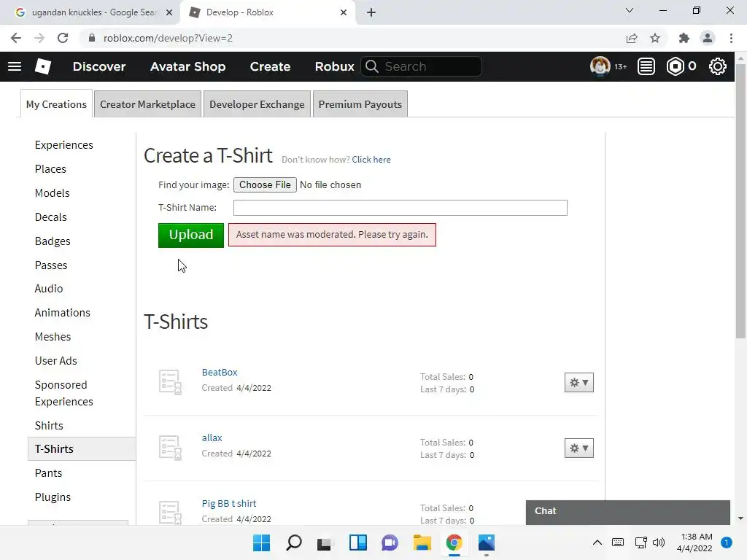This screenshot has width=747, height=560.
Task: Click the Roblox logo icon
Action: click(43, 66)
